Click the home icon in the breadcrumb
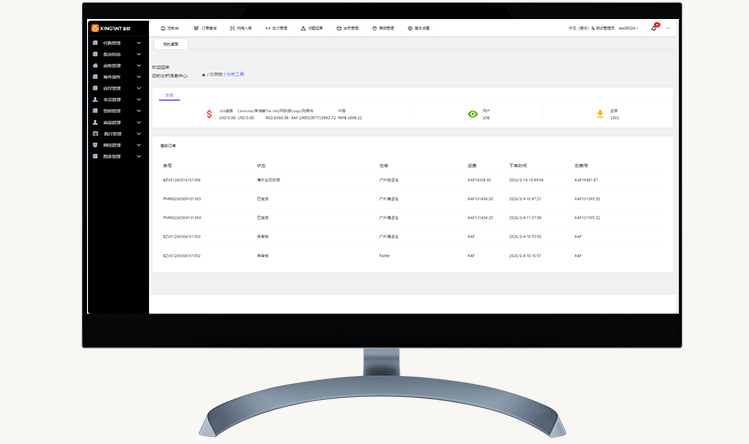This screenshot has width=749, height=444. pos(204,74)
